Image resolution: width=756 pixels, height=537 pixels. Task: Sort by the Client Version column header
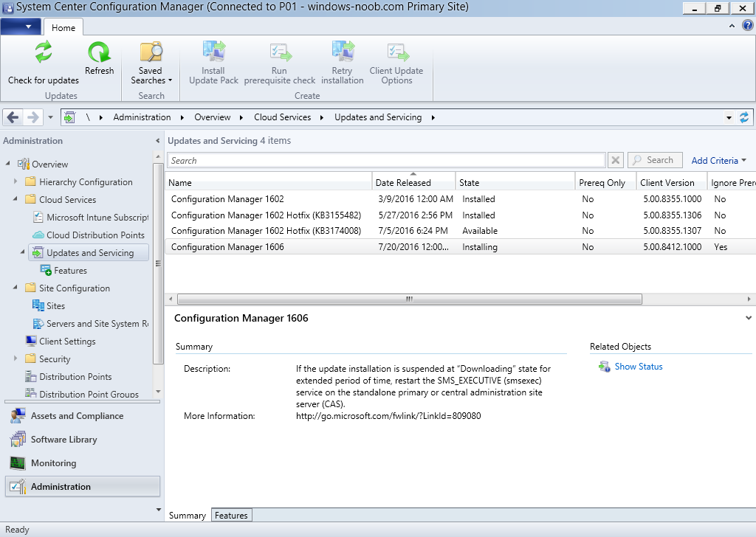[672, 181]
